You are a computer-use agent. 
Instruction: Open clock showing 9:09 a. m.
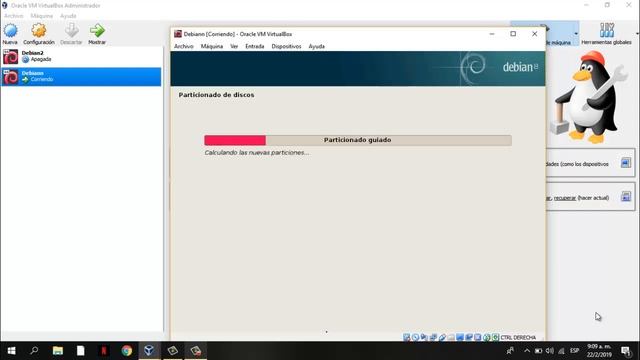tap(599, 351)
